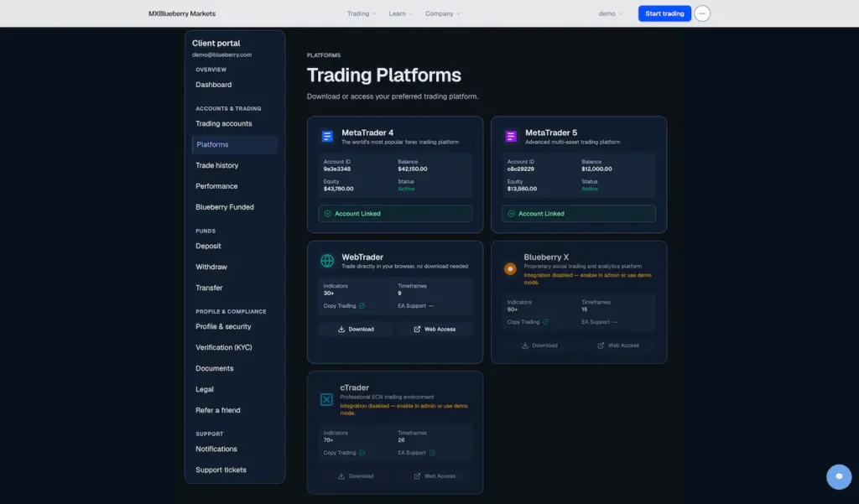
Task: Click MetaTrader 4 account ID 9a3e3348
Action: (337, 169)
